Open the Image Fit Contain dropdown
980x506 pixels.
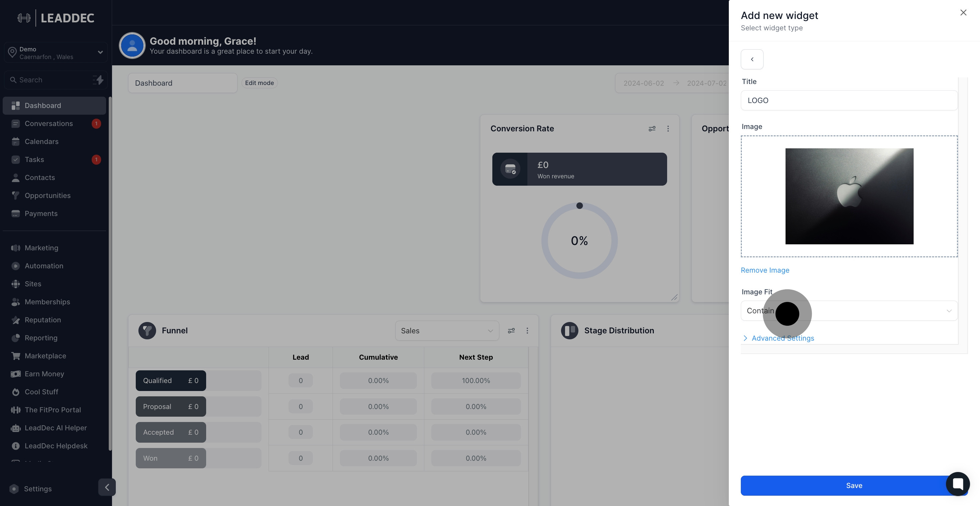pos(849,311)
